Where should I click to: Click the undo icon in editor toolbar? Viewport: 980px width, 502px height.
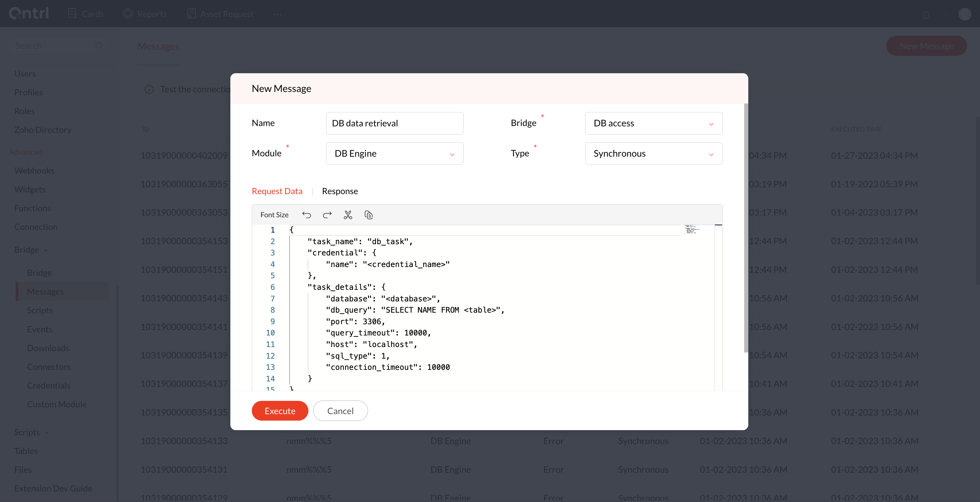306,215
